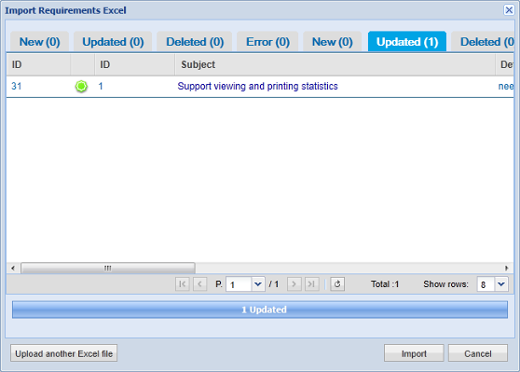
Task: Switch to the first New (0) tab
Action: (40, 42)
